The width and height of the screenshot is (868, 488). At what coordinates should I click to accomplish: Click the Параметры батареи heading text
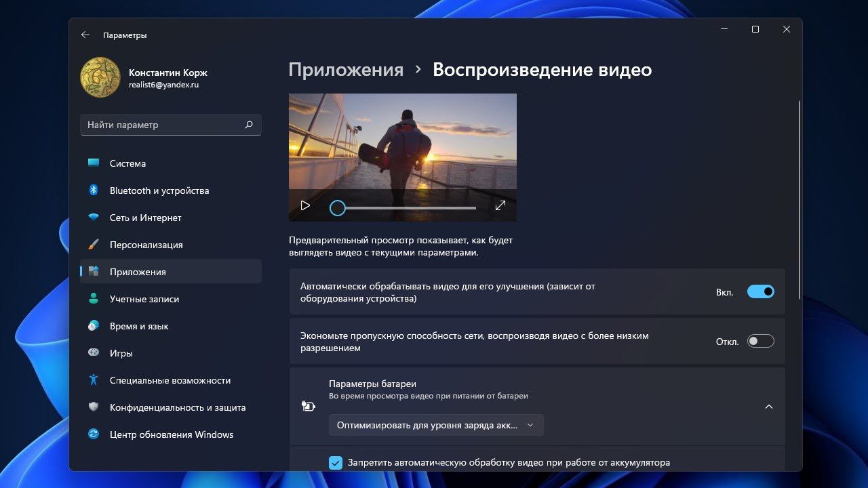pyautogui.click(x=372, y=384)
